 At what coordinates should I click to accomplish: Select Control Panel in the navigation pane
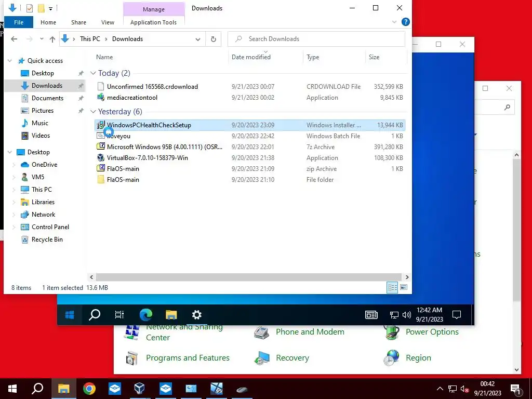[50, 227]
